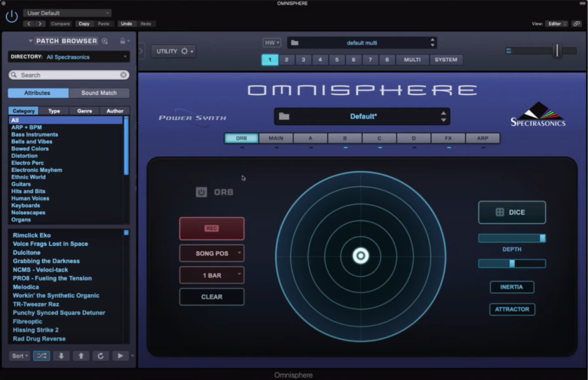Open the patch folder icon next to Default

pos(284,116)
